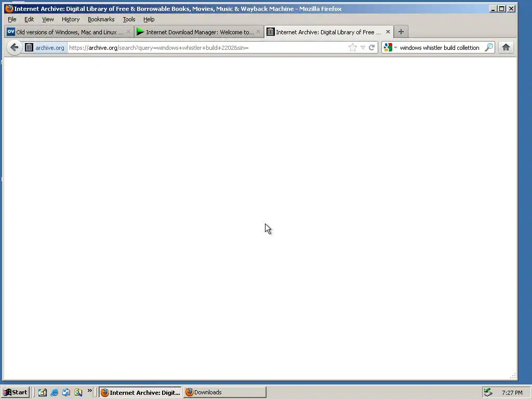Close the Internet Download Manager tab

click(258, 32)
